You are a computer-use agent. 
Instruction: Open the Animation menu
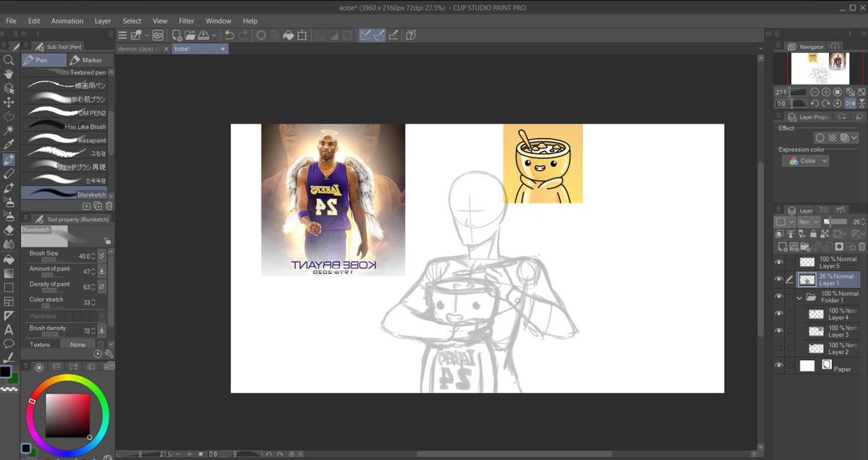67,21
